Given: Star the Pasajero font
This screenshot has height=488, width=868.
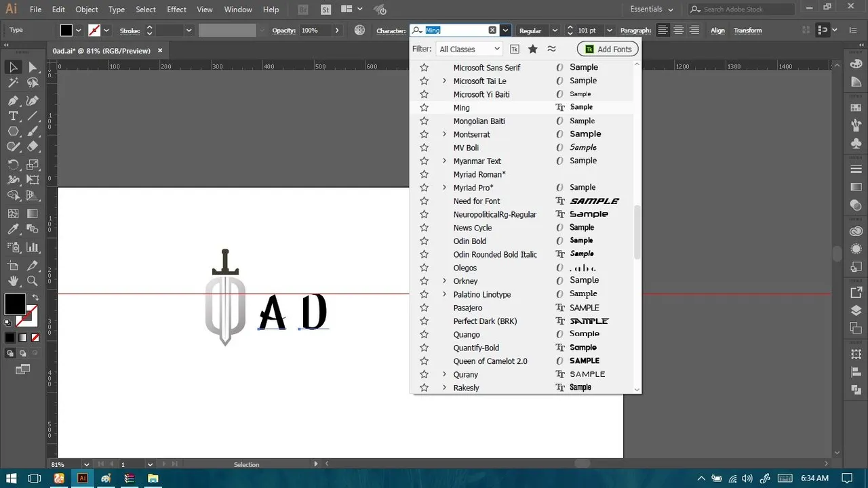Looking at the screenshot, I should [425, 308].
